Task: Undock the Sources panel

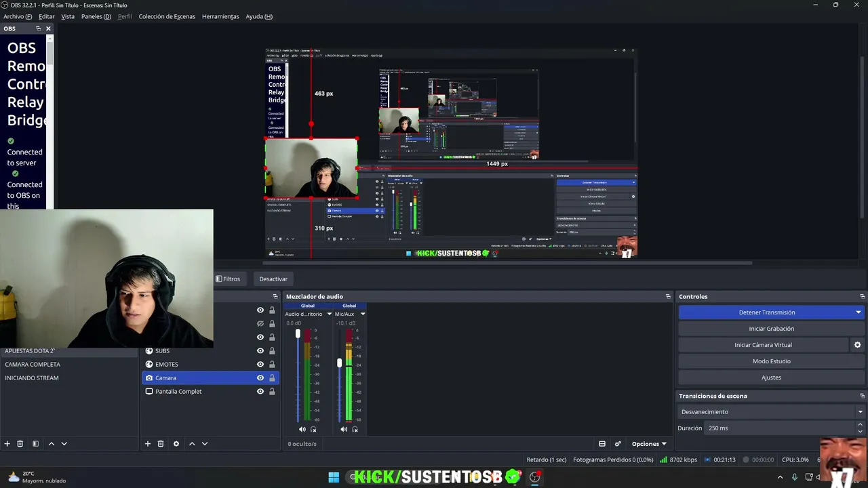Action: (x=275, y=297)
